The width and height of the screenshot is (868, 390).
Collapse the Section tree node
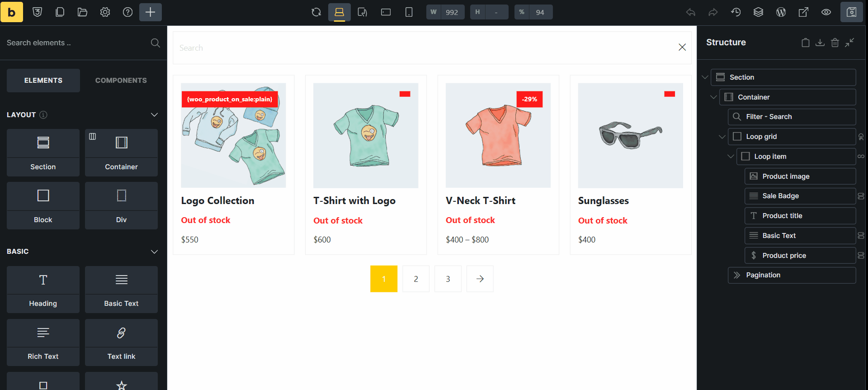click(x=705, y=77)
